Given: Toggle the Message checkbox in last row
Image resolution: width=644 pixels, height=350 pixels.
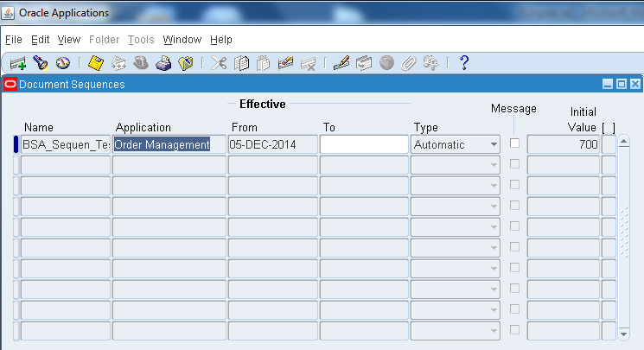Looking at the screenshot, I should coord(514,330).
